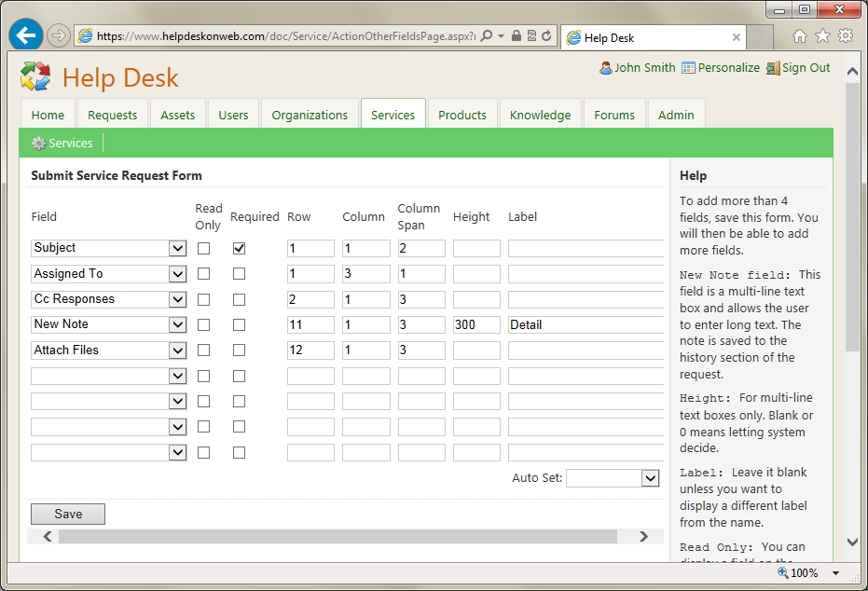Viewport: 868px width, 591px height.
Task: Click the Sign Out link
Action: tap(806, 67)
